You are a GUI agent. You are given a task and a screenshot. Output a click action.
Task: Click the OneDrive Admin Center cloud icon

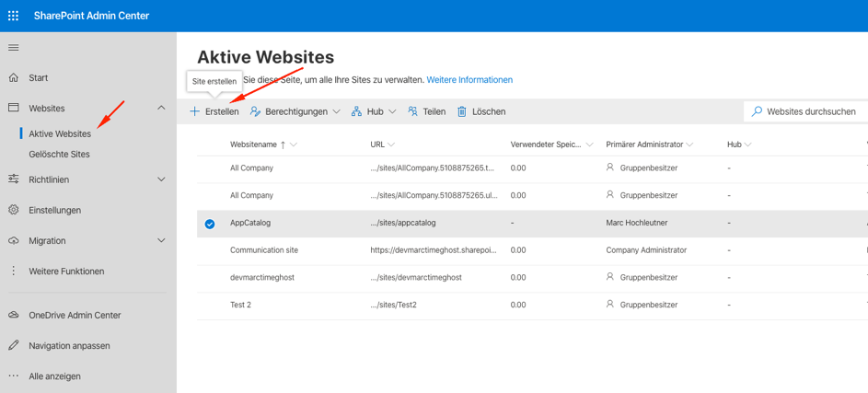(14, 315)
